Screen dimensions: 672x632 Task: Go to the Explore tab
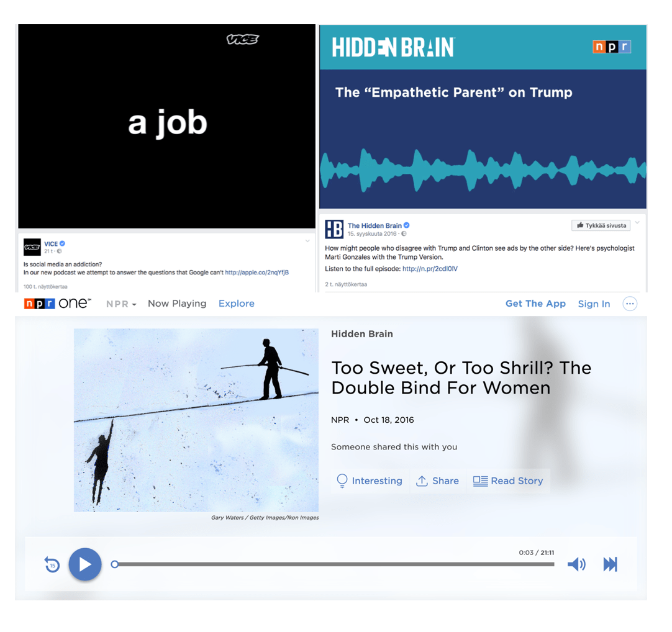236,304
